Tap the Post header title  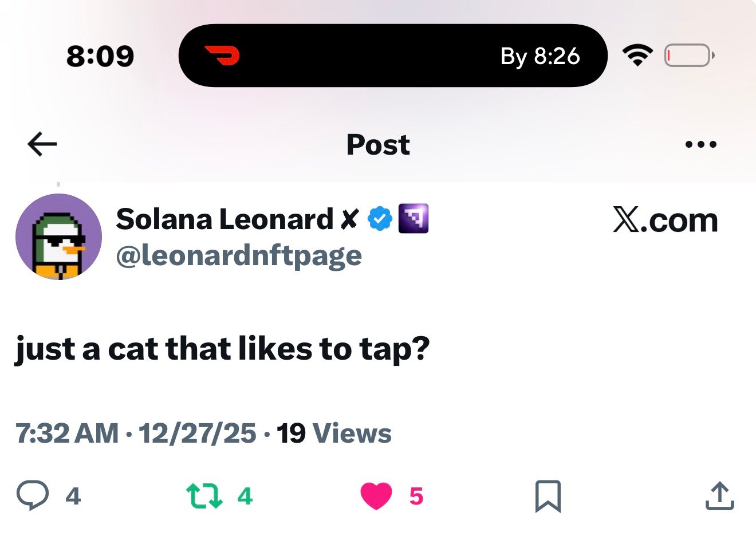tap(378, 144)
